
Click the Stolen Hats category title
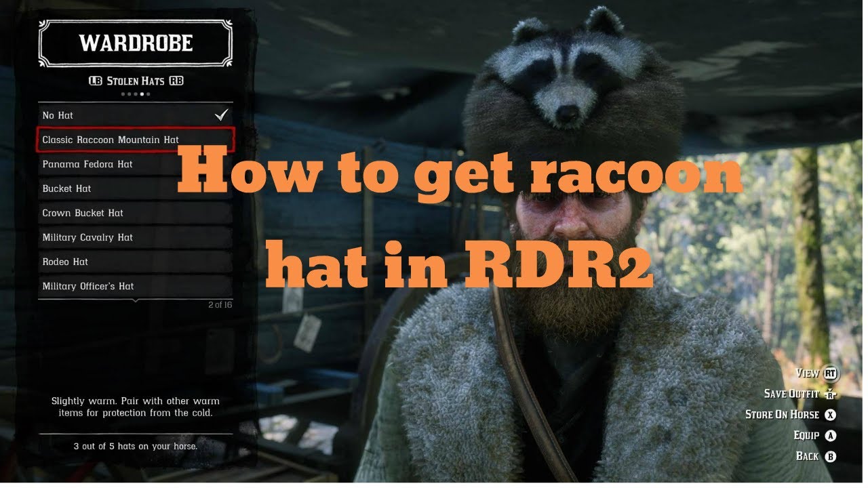pyautogui.click(x=136, y=81)
